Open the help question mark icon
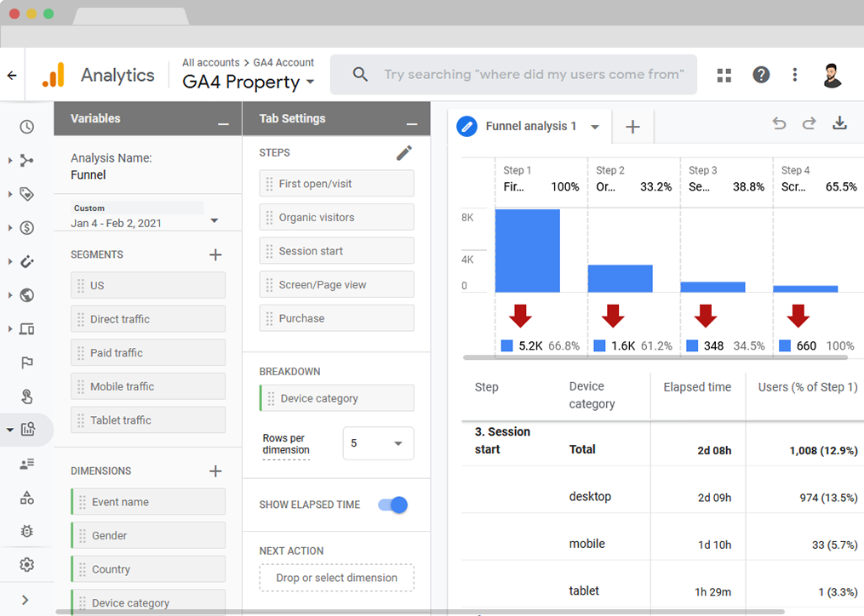Viewport: 864px width, 616px height. click(761, 75)
